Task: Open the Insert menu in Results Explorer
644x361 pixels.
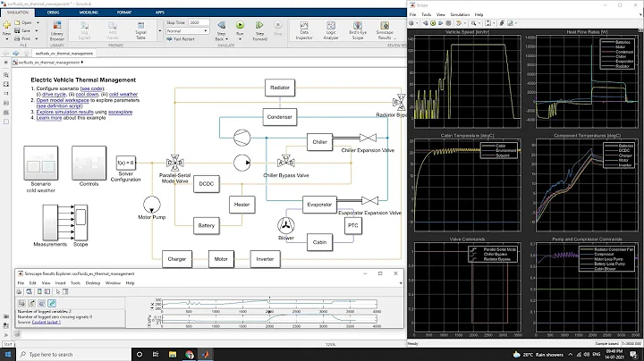Action: pos(60,283)
